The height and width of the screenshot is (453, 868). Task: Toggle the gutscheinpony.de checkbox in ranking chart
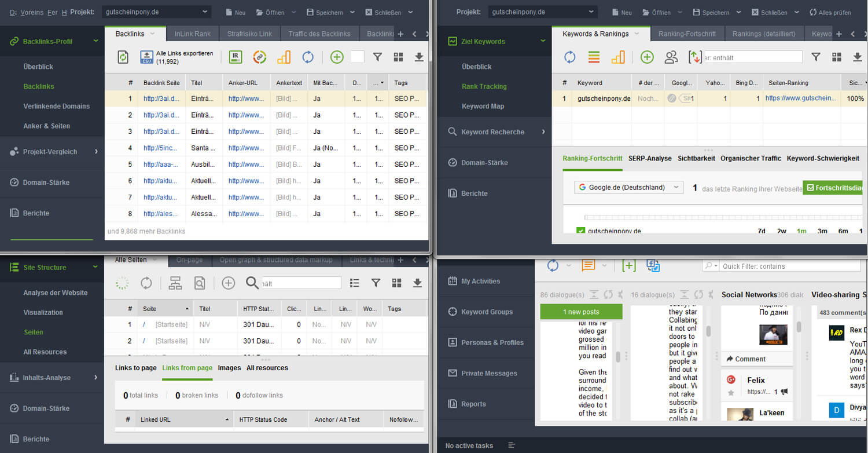coord(581,231)
